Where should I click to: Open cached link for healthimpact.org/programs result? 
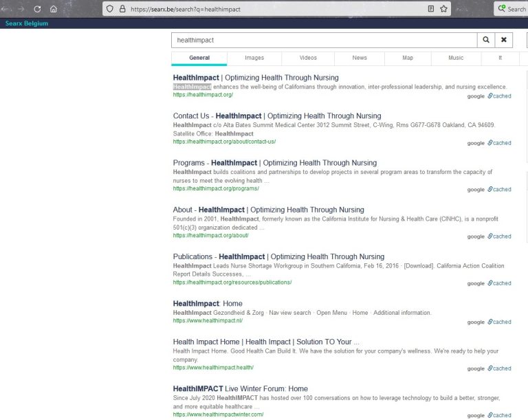(501, 189)
